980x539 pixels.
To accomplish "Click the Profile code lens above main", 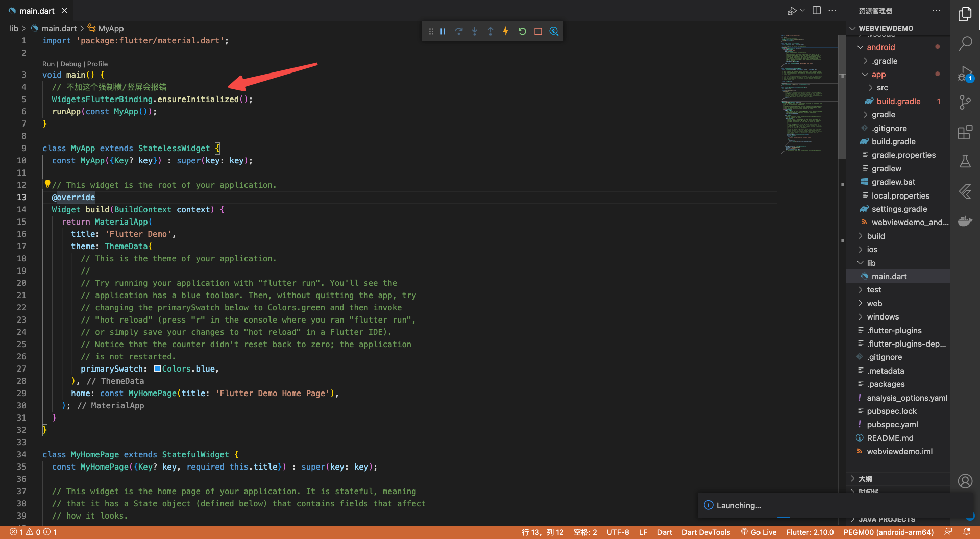I will point(97,64).
